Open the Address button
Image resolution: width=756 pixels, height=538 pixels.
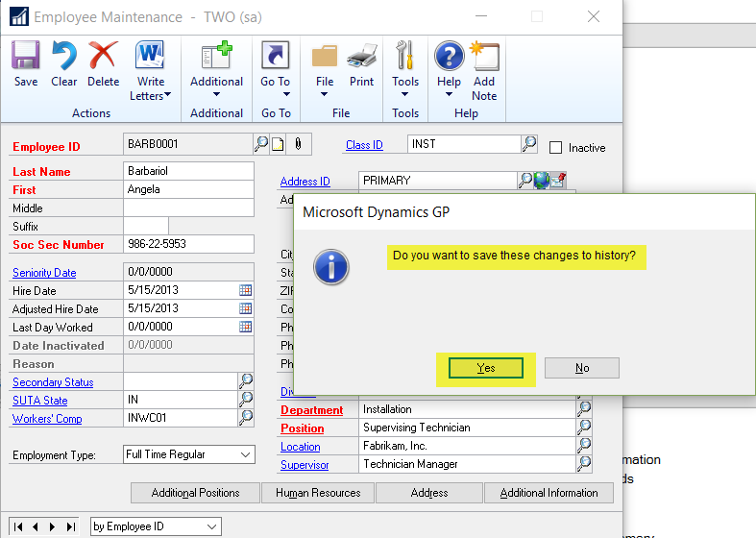pyautogui.click(x=429, y=493)
